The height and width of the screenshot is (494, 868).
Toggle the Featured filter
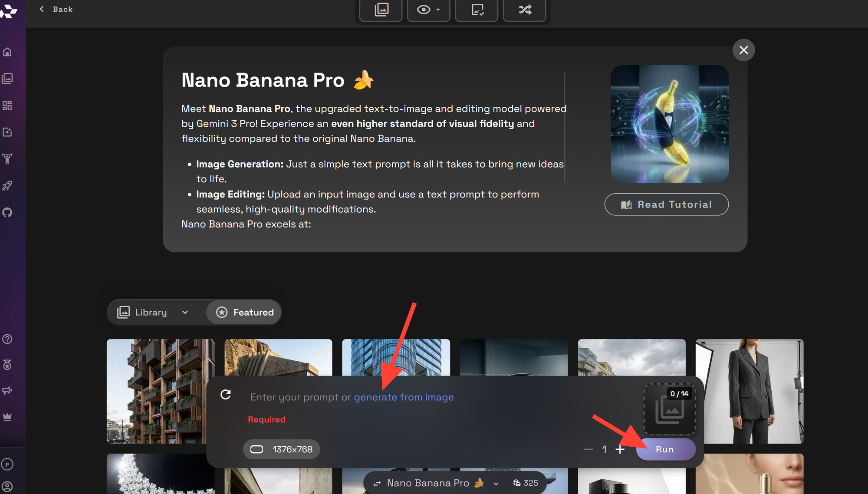(245, 312)
